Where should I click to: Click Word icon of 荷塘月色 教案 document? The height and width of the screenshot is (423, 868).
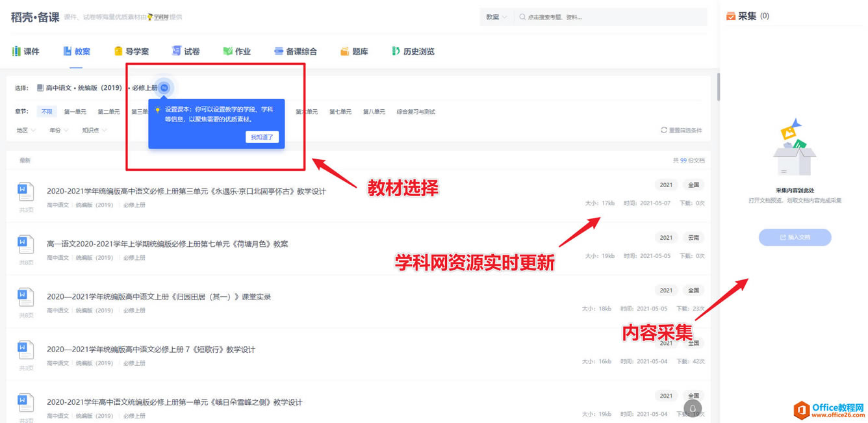[x=25, y=244]
